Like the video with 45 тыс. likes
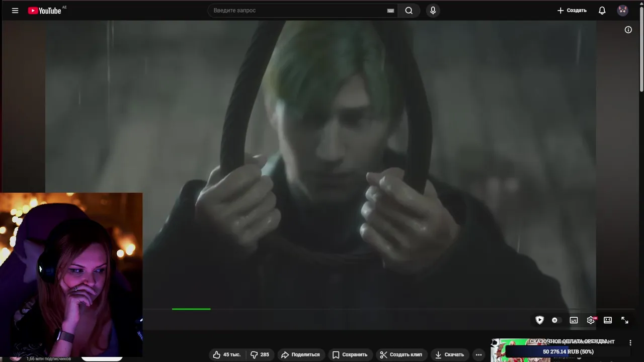Viewport: 644px width, 362px height. pos(227,354)
